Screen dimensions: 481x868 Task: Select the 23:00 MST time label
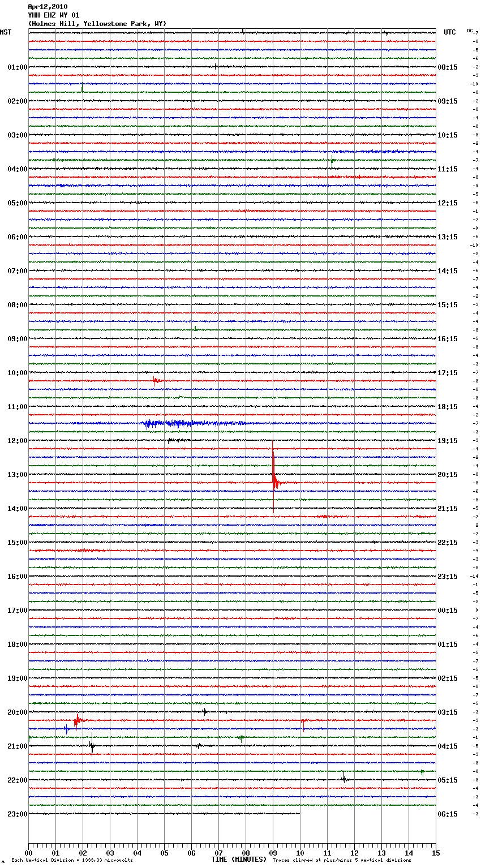(17, 814)
